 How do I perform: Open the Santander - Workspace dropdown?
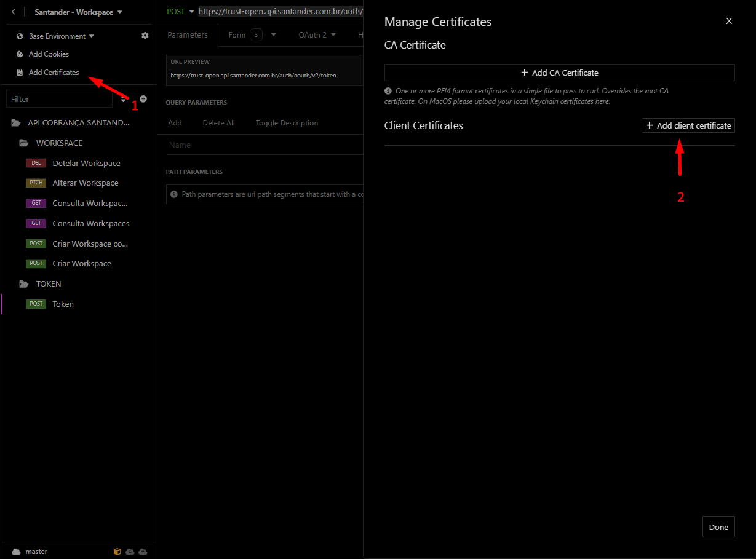[x=78, y=12]
